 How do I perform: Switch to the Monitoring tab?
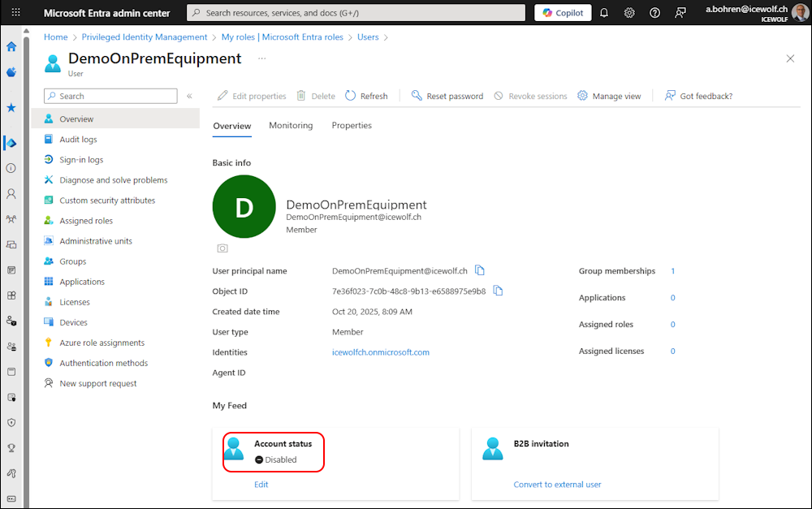[x=291, y=126]
